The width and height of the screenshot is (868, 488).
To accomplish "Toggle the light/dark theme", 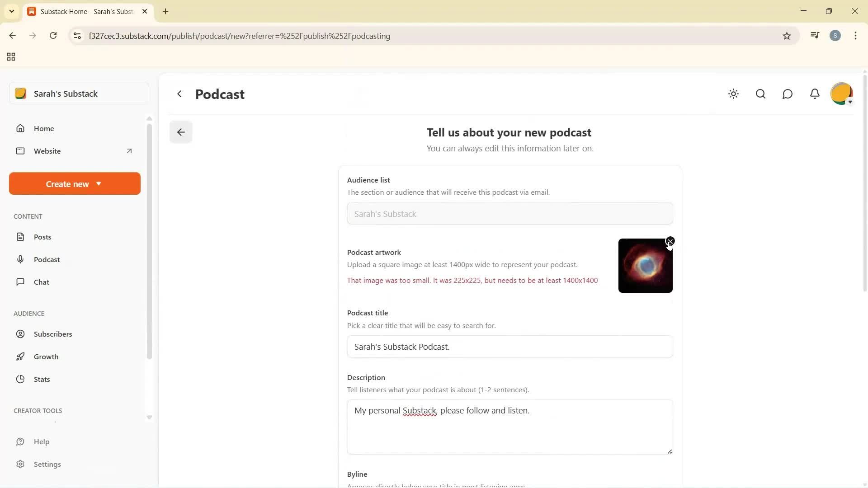I will tap(733, 94).
